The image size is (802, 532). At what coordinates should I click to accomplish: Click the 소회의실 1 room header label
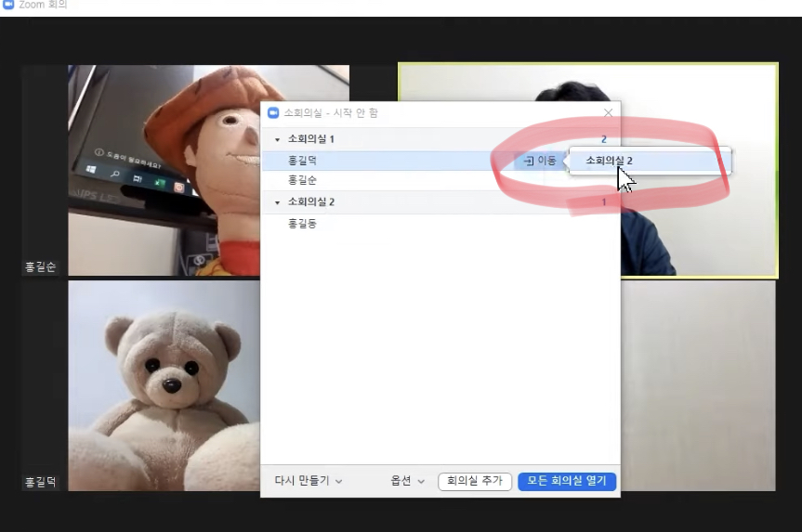[x=311, y=139]
